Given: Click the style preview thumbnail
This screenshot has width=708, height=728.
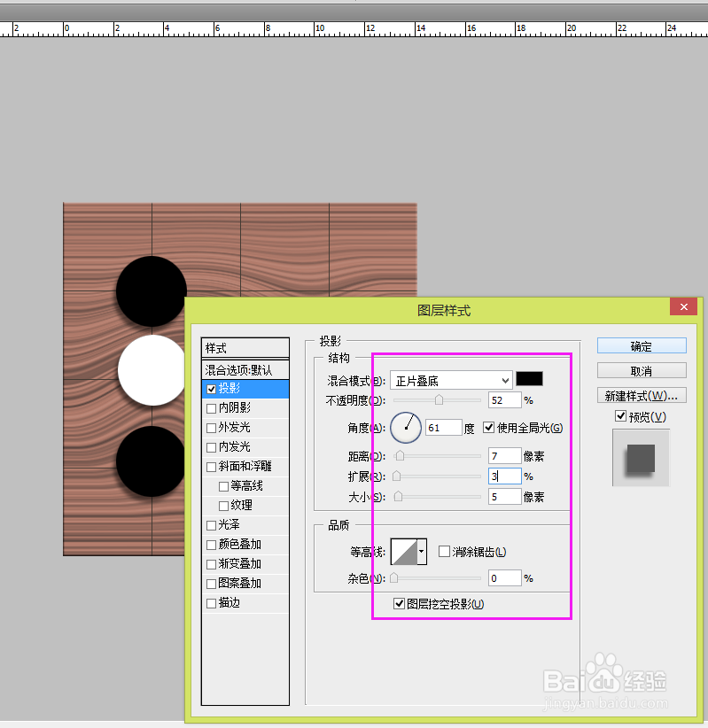Looking at the screenshot, I should click(642, 458).
